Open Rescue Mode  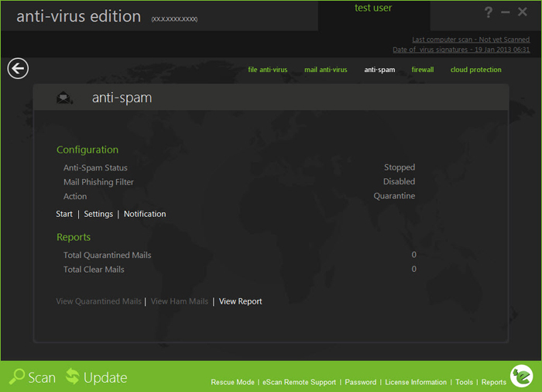[x=232, y=382]
